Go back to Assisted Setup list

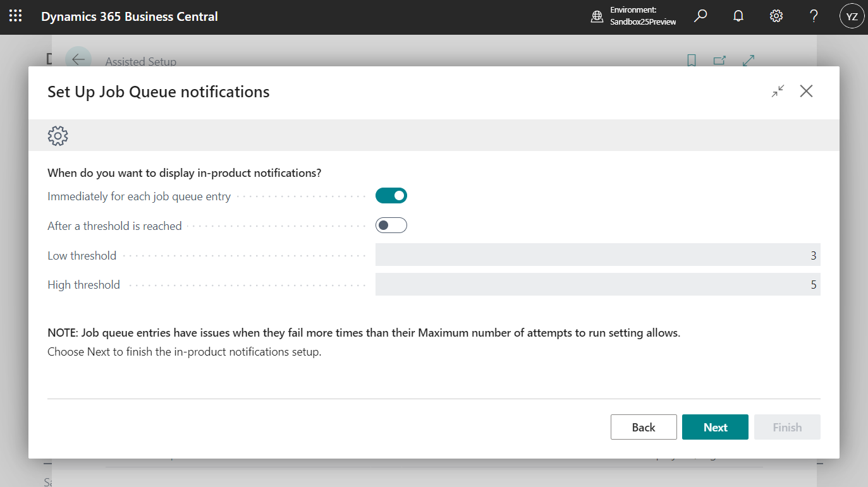pyautogui.click(x=77, y=59)
